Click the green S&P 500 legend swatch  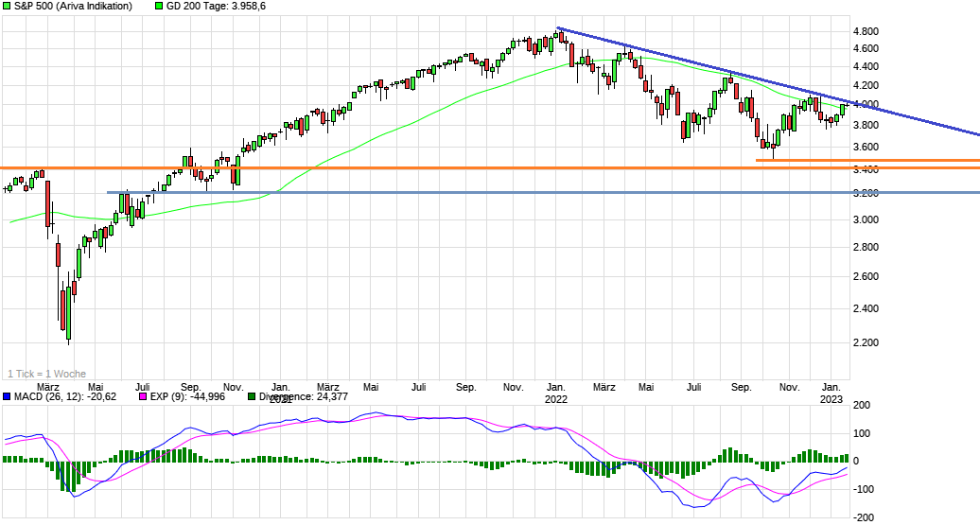coord(7,7)
